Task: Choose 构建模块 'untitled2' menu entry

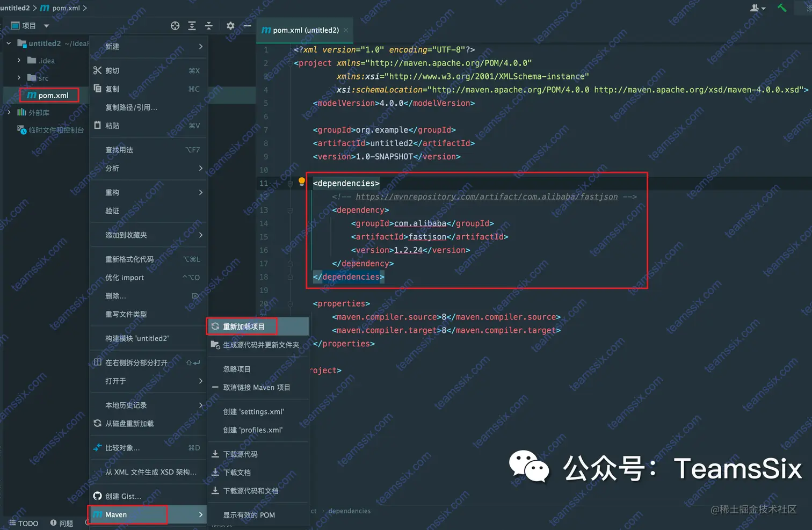Action: 148,338
